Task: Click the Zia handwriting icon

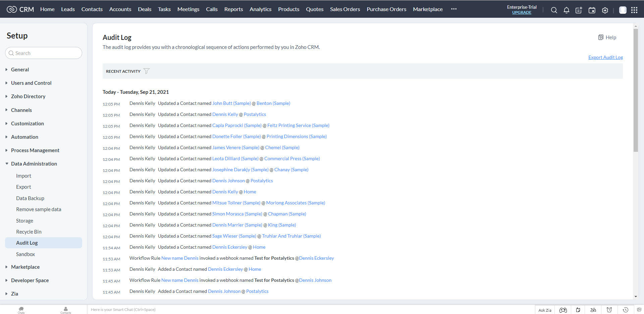Action: [593, 310]
